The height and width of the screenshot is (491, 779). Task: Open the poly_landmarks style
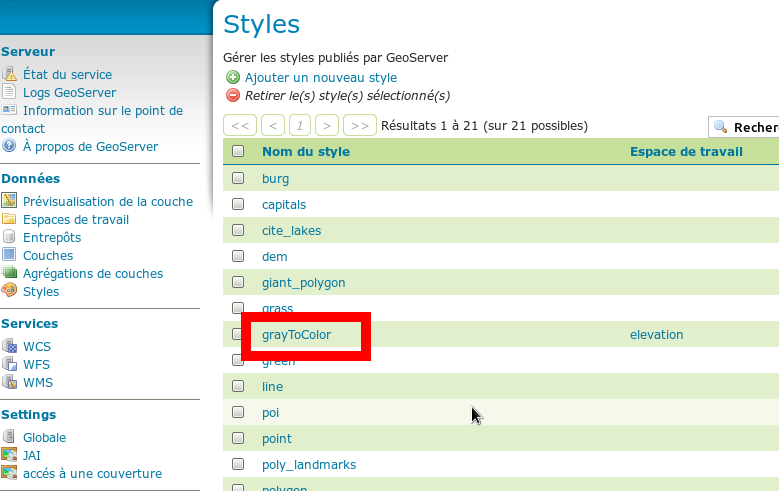(x=309, y=465)
